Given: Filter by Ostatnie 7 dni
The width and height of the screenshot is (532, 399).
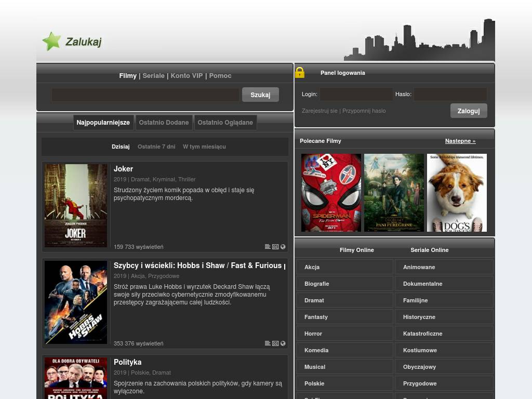Looking at the screenshot, I should [x=156, y=147].
